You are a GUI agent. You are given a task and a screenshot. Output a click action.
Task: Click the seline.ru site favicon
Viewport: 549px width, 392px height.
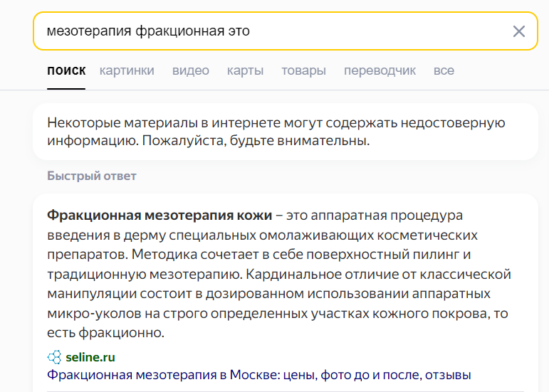click(54, 357)
